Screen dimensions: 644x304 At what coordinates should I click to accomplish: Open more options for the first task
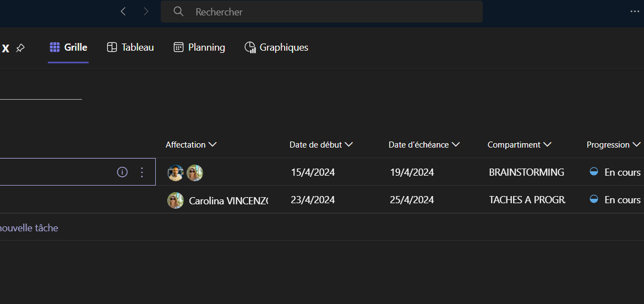(142, 172)
